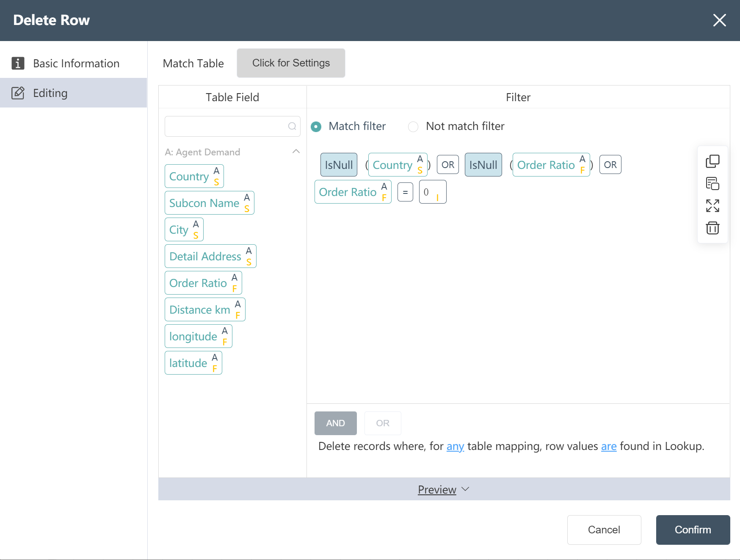The width and height of the screenshot is (740, 560).
Task: Click the Confirm button
Action: (693, 530)
